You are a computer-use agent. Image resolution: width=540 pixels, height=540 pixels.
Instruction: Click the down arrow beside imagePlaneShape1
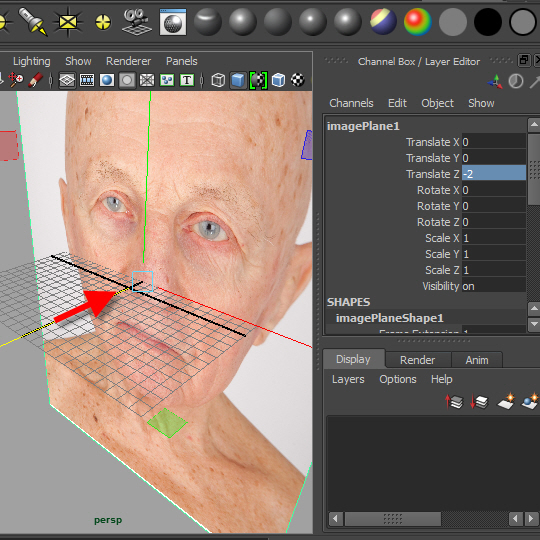534,324
